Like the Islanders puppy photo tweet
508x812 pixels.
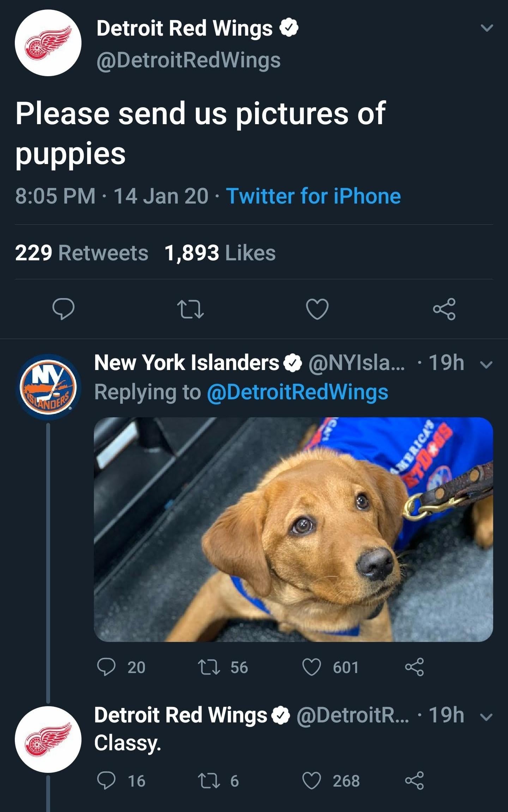click(312, 667)
